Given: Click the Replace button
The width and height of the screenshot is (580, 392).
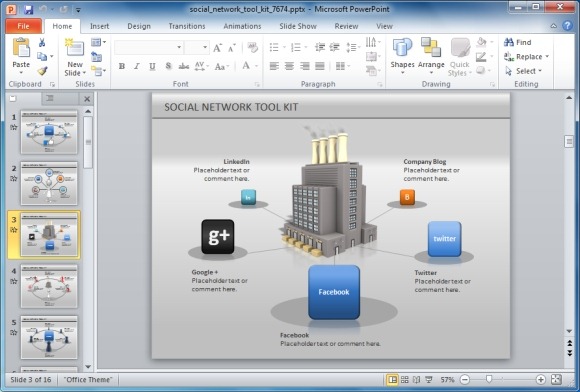Looking at the screenshot, I should (526, 57).
